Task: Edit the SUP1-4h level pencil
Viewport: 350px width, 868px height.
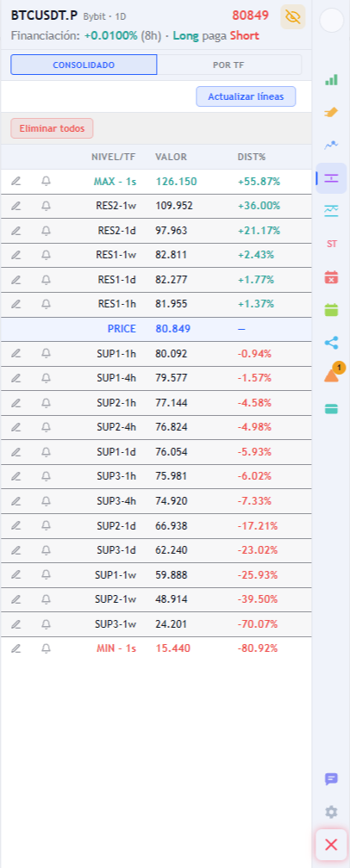Action: [x=16, y=377]
